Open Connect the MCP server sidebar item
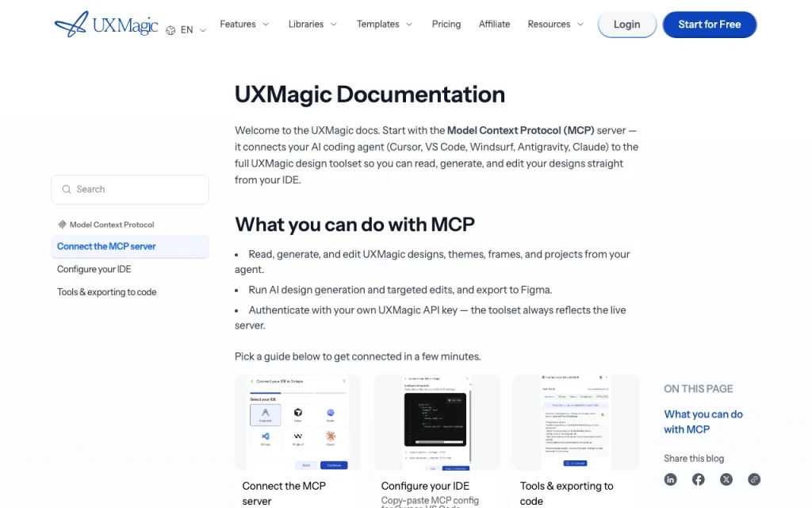Image resolution: width=812 pixels, height=508 pixels. pyautogui.click(x=130, y=246)
